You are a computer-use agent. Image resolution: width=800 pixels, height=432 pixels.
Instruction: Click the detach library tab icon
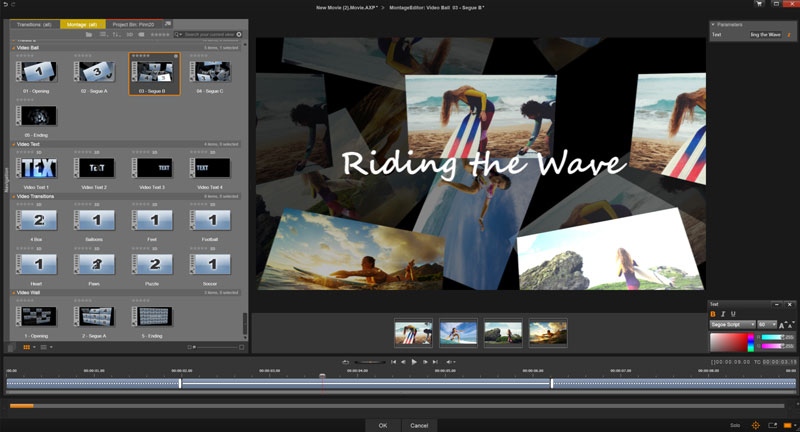[x=168, y=24]
